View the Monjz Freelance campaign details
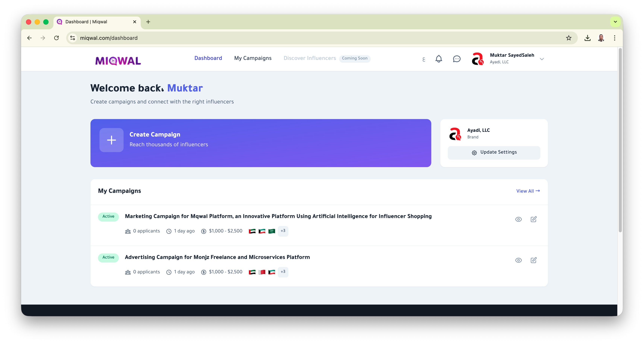Screen dimensions: 644x344 (x=519, y=260)
